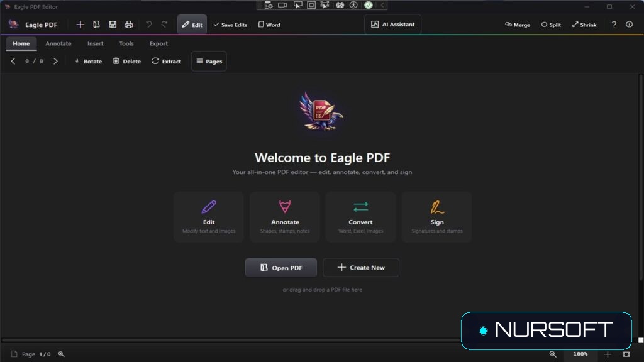Click Extract in the Home ribbon
The height and width of the screenshot is (362, 644).
point(166,61)
